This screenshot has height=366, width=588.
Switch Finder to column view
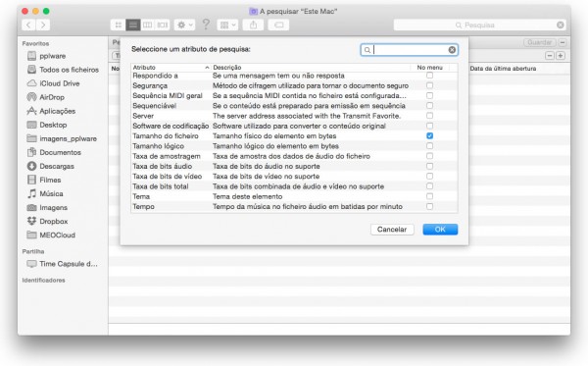pyautogui.click(x=147, y=26)
